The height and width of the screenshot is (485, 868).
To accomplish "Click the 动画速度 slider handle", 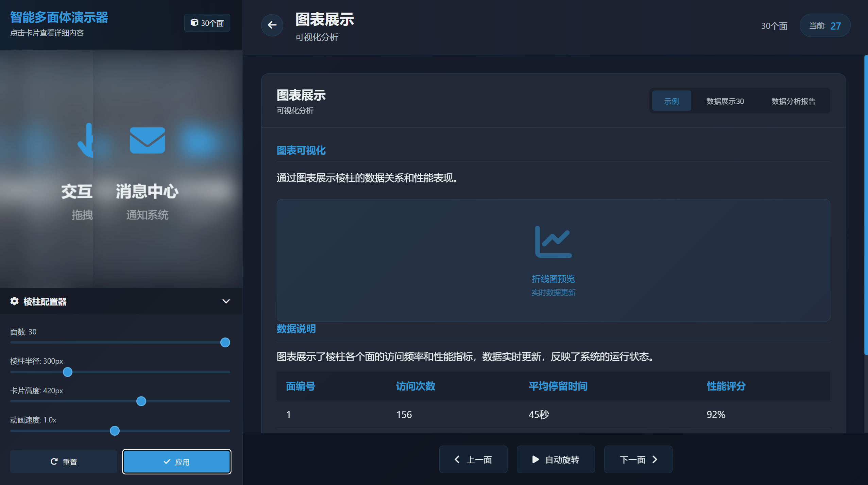I will [115, 431].
